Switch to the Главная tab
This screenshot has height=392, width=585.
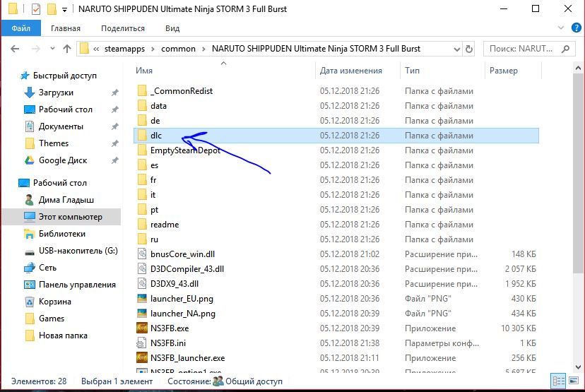pyautogui.click(x=66, y=28)
